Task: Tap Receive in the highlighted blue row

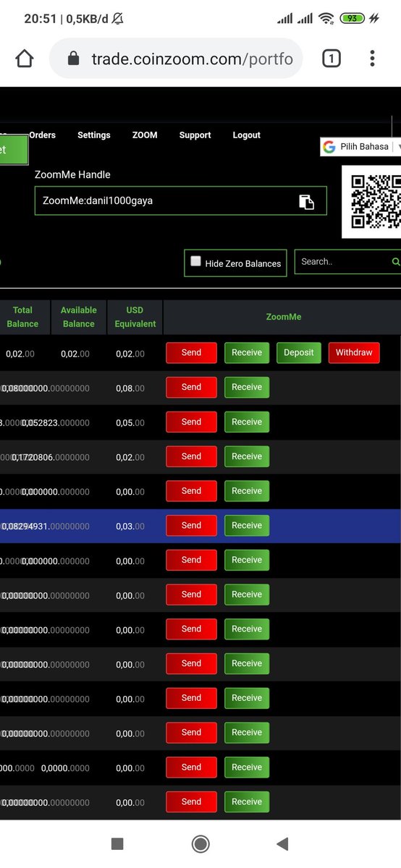Action: pyautogui.click(x=247, y=526)
